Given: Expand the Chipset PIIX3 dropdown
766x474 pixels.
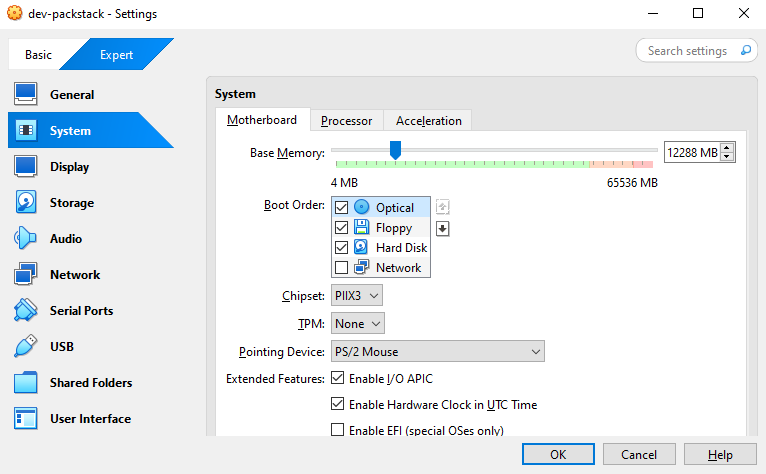Looking at the screenshot, I should (357, 296).
